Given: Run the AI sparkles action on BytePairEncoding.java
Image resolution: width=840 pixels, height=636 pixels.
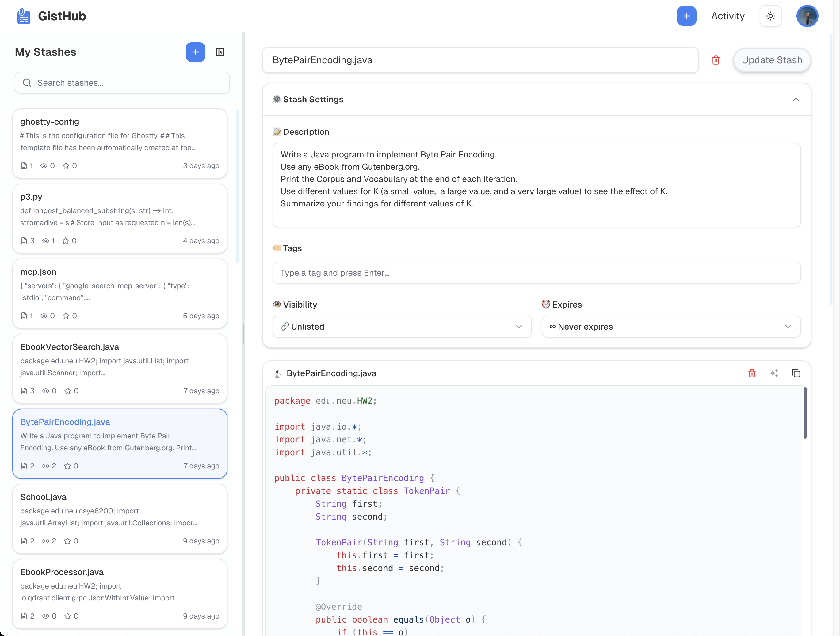Looking at the screenshot, I should (x=774, y=373).
